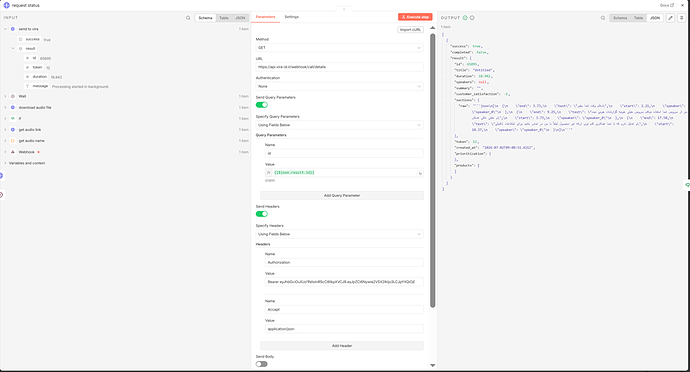Click the pin output data icon

click(x=681, y=18)
